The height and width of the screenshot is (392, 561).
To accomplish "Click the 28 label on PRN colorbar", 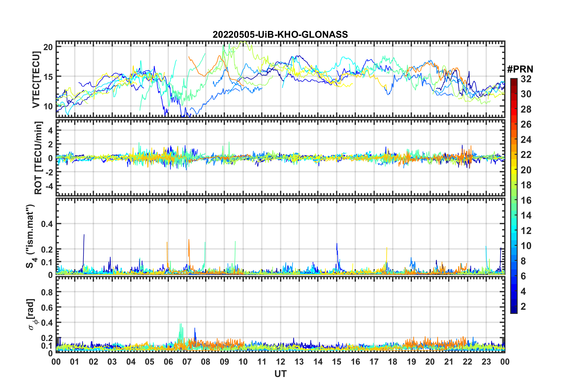I will tap(526, 109).
